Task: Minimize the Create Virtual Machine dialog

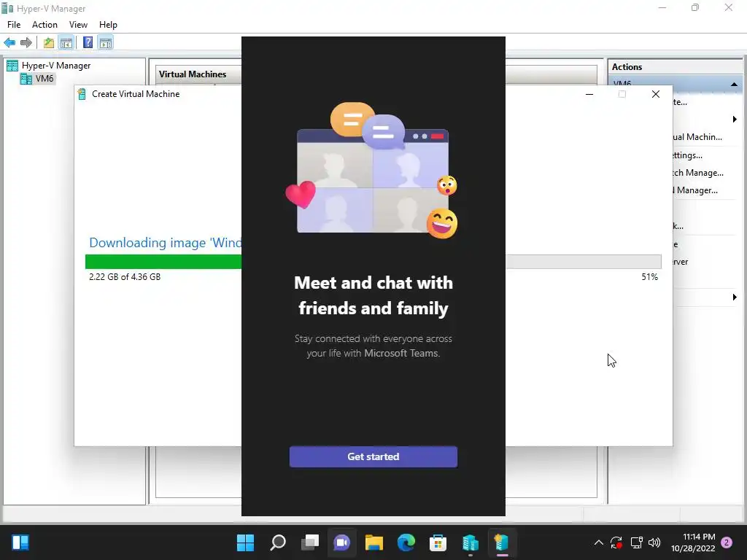Action: 589,94
